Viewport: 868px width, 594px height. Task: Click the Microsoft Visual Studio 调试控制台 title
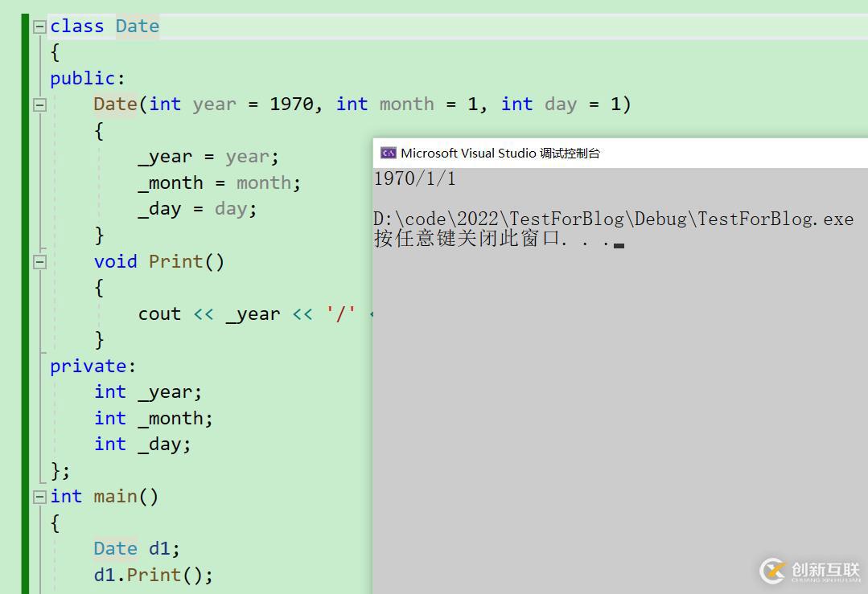coord(500,154)
